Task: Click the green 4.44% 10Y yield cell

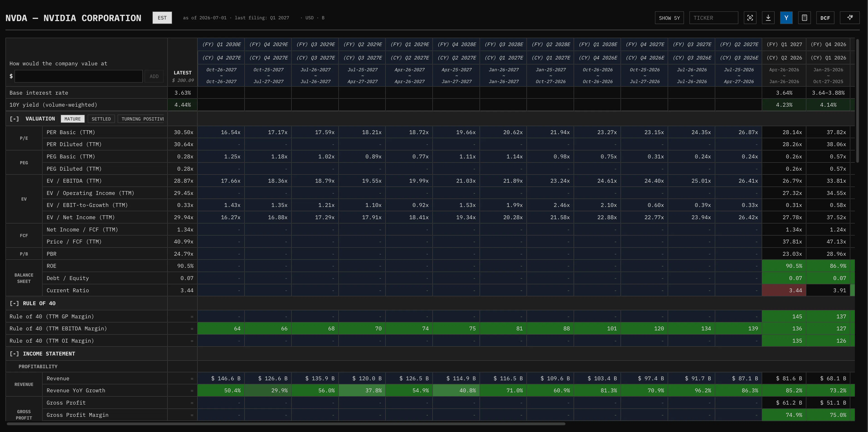Action: coord(182,105)
